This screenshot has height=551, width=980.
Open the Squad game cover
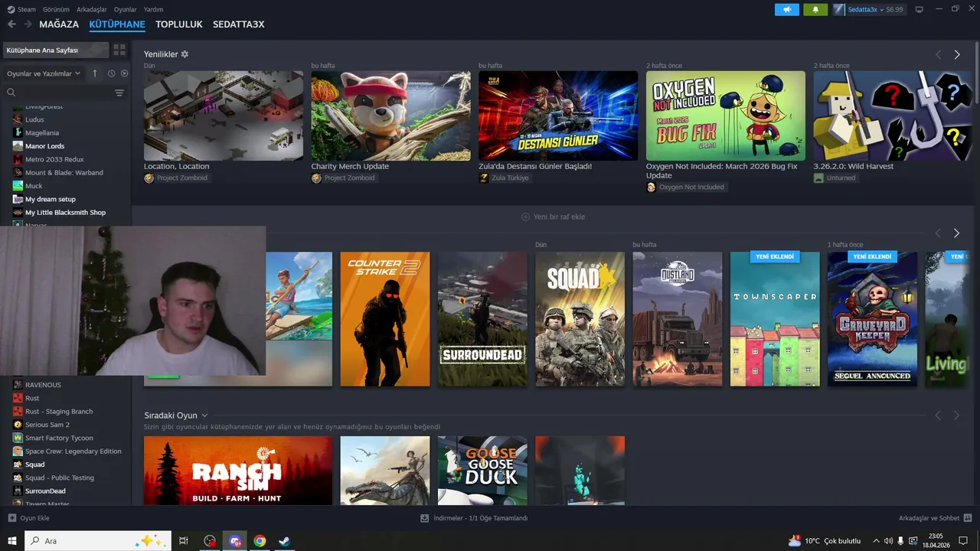click(580, 319)
